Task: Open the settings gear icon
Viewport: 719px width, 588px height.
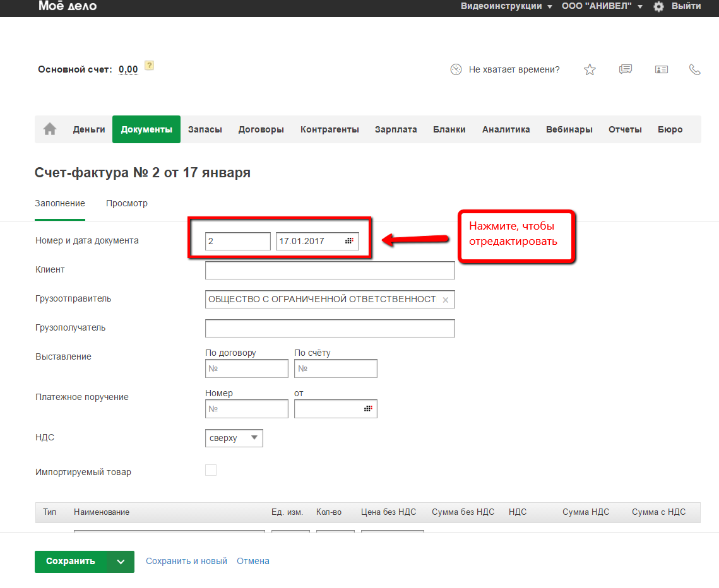Action: coord(658,6)
